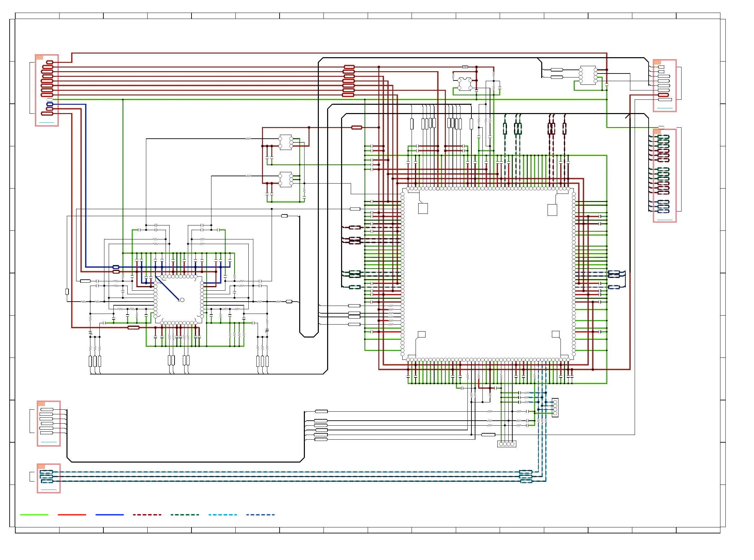Click the steel-blue dashed legend line
The height and width of the screenshot is (560, 754).
pos(260,515)
